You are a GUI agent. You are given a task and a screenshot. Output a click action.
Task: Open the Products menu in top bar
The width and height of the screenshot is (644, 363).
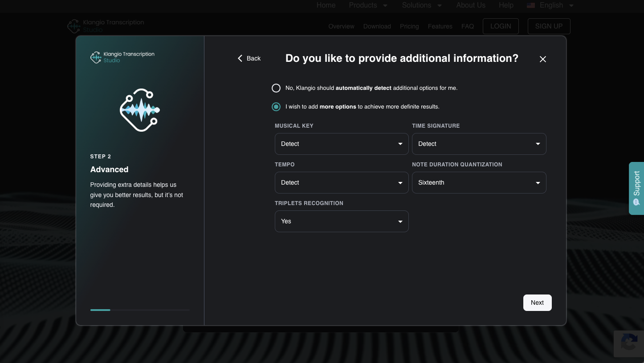tap(368, 5)
